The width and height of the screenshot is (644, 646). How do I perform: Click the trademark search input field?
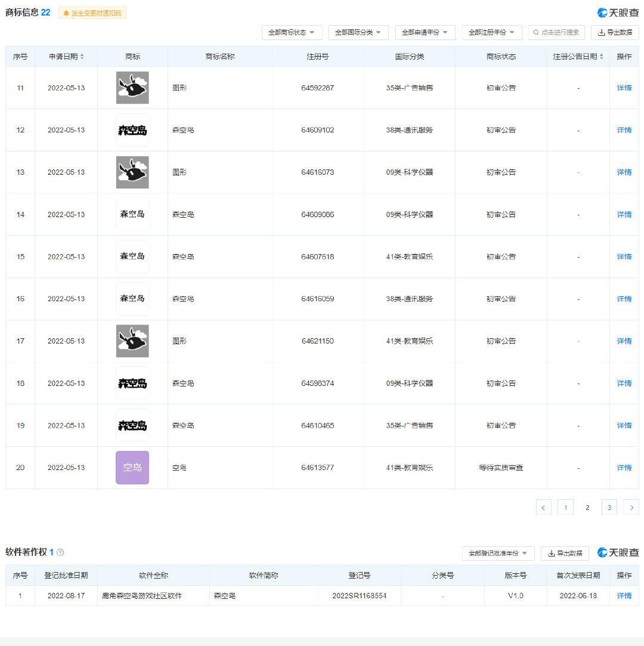tap(556, 32)
